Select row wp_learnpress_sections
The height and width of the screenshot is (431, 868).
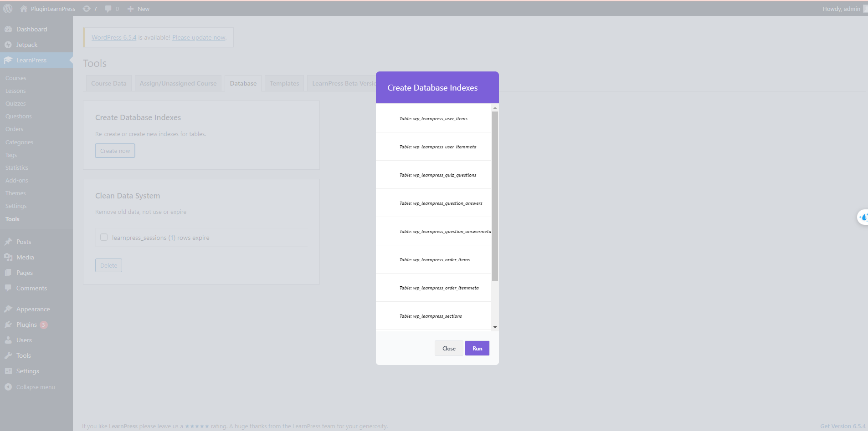click(x=434, y=316)
